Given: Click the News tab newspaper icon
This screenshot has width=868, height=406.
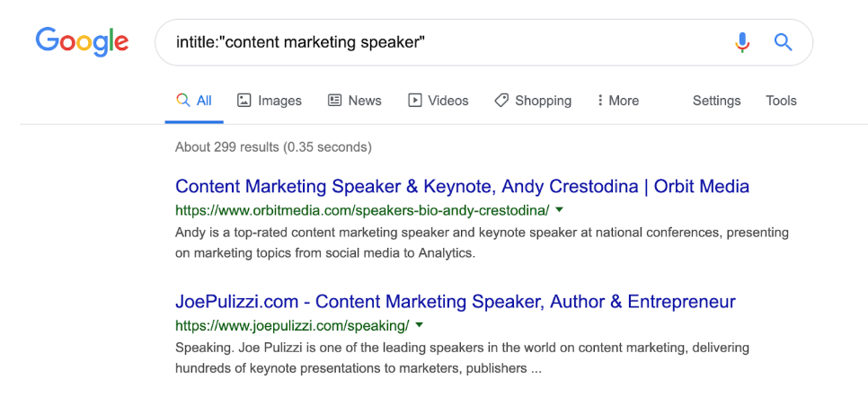Looking at the screenshot, I should (x=334, y=100).
